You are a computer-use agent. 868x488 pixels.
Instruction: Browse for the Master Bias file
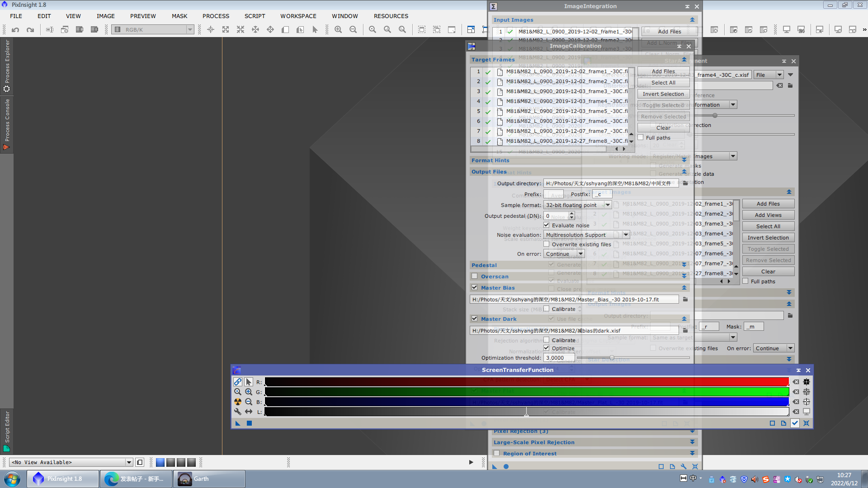(685, 300)
